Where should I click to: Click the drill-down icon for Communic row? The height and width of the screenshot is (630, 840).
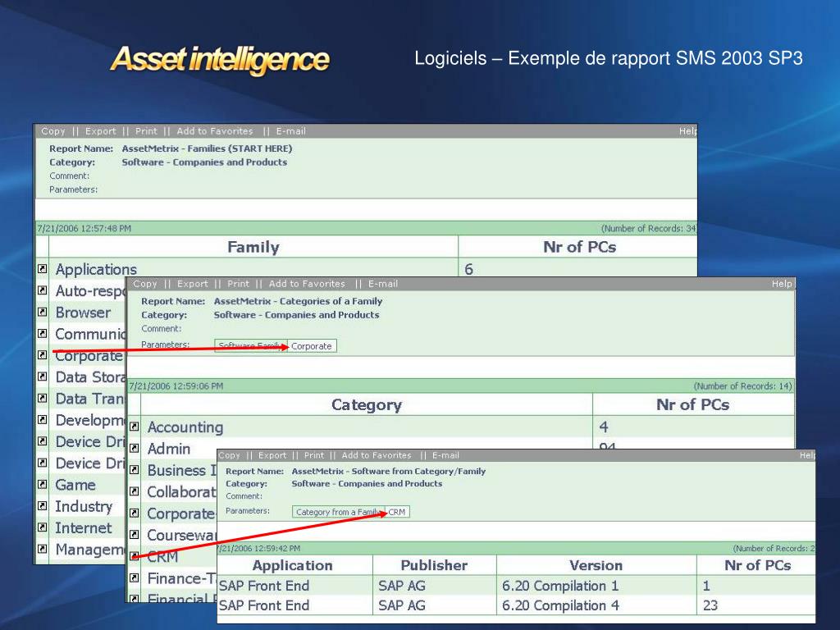click(x=43, y=333)
